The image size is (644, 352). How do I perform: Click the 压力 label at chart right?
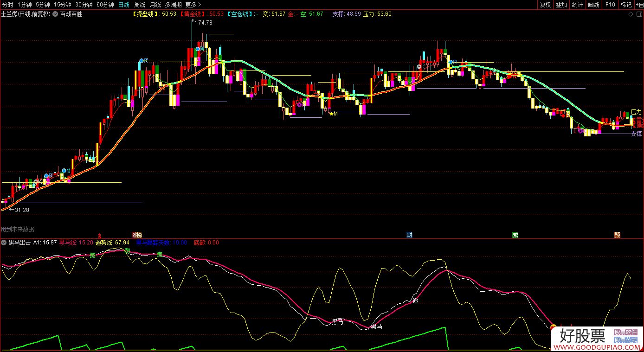point(636,112)
